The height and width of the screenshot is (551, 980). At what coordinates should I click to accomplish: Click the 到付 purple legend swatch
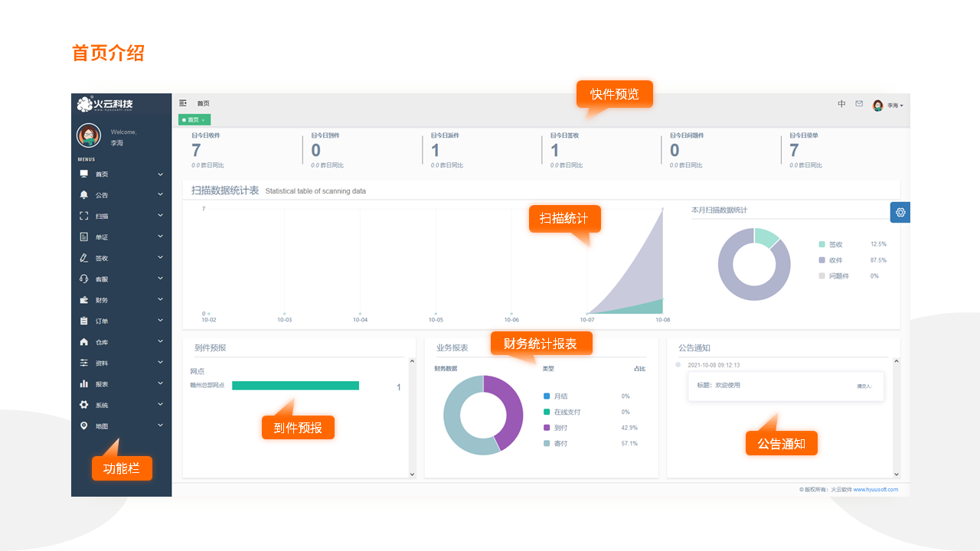coord(547,428)
